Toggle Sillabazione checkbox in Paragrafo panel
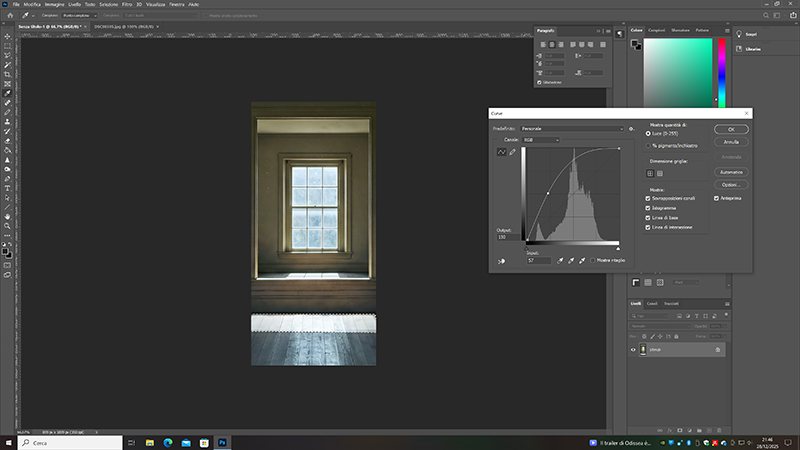 pyautogui.click(x=539, y=82)
